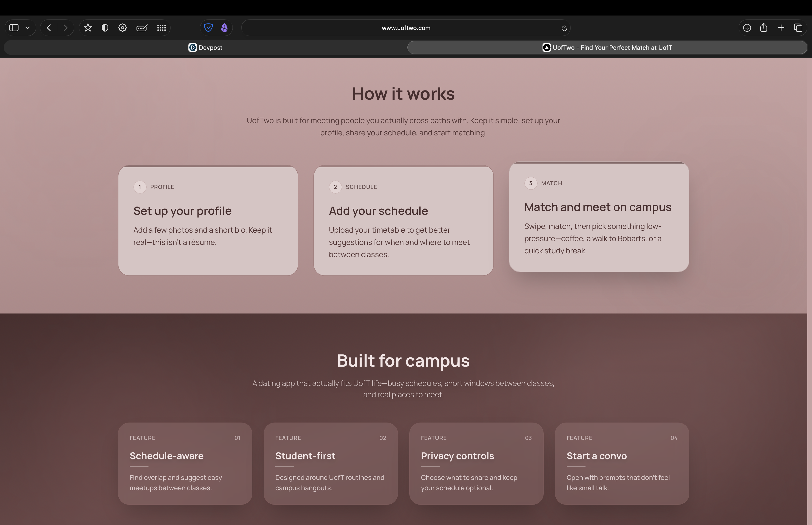
Task: Open the half-shield privacy report icon
Action: point(105,28)
